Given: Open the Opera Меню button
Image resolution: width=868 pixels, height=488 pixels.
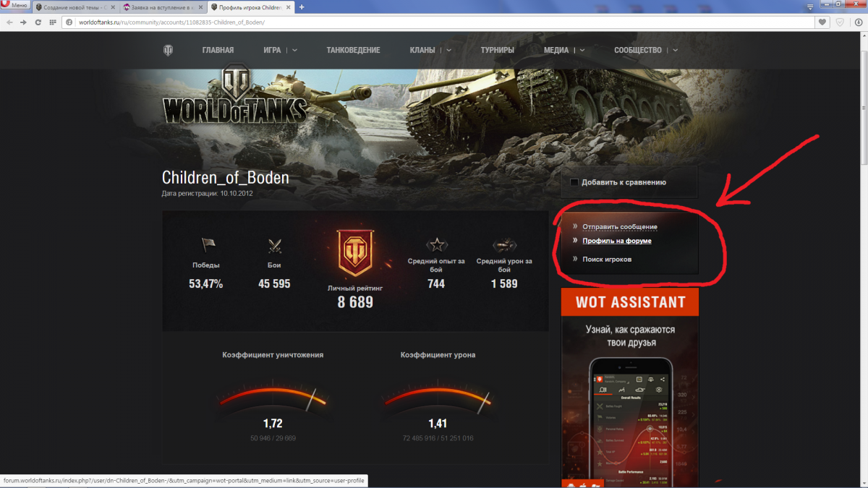Looking at the screenshot, I should pos(14,6).
